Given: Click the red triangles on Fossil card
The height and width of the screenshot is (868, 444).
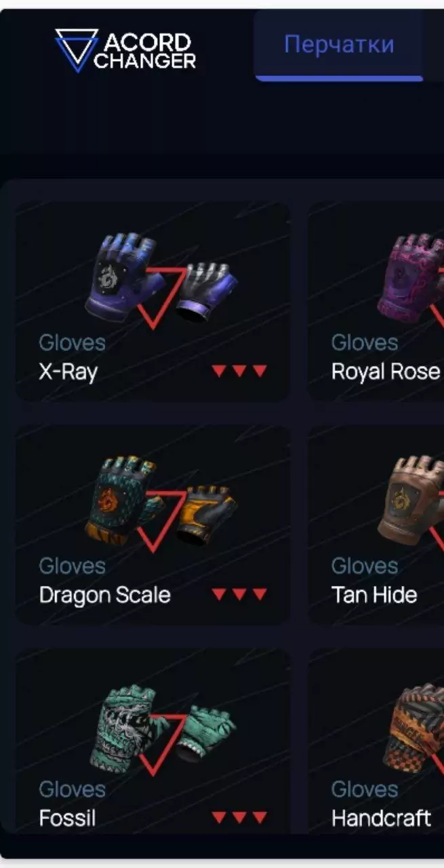Looking at the screenshot, I should (x=239, y=818).
